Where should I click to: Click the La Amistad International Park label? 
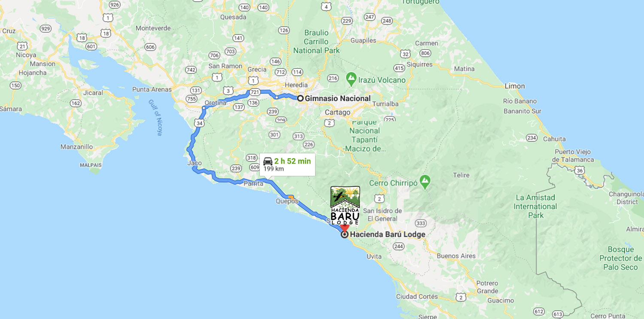(x=535, y=207)
